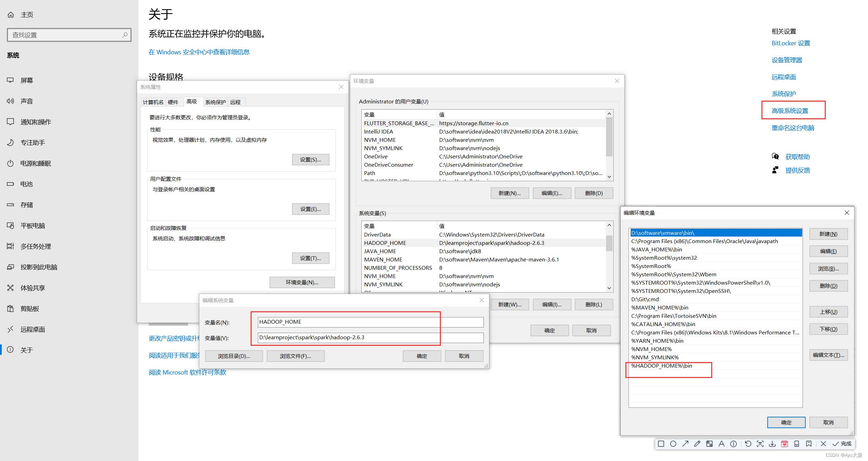Cancel the screenshot with X icon

(x=823, y=444)
